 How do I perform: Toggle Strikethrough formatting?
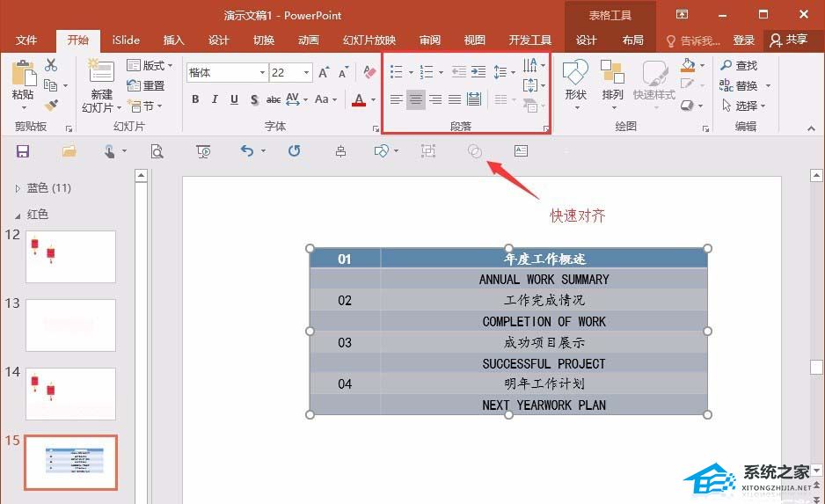tap(274, 99)
